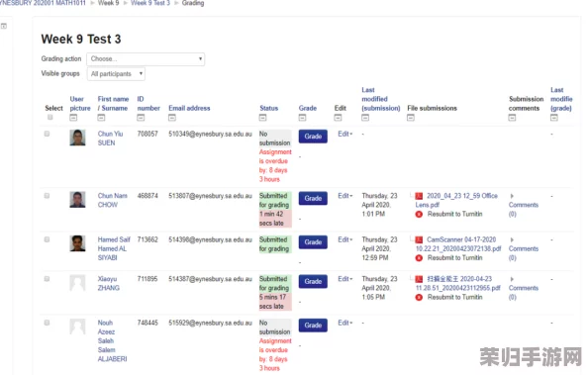588x375 pixels.
Task: Collapse the User picture column icon
Action: pyautogui.click(x=73, y=118)
